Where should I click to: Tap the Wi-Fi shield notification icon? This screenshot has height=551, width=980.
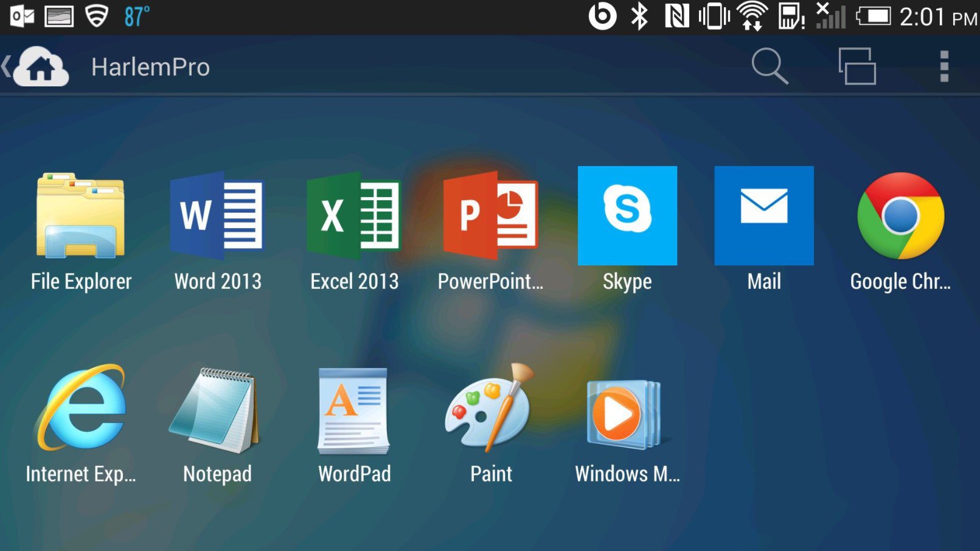[97, 16]
